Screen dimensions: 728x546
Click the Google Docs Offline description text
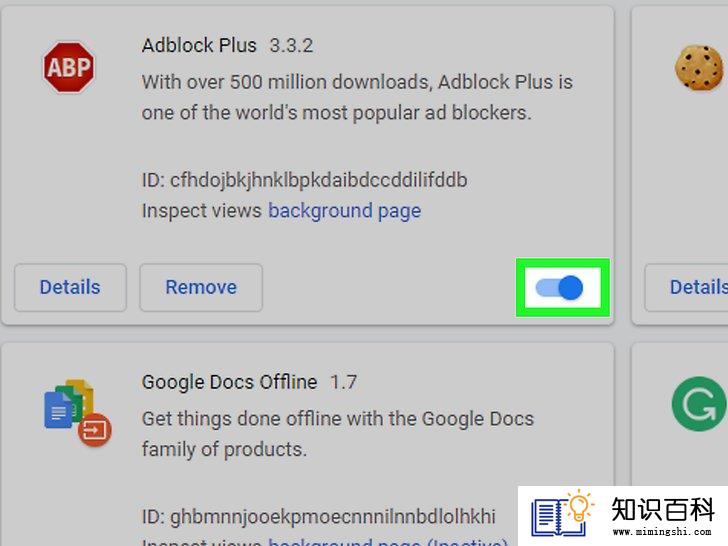(338, 434)
